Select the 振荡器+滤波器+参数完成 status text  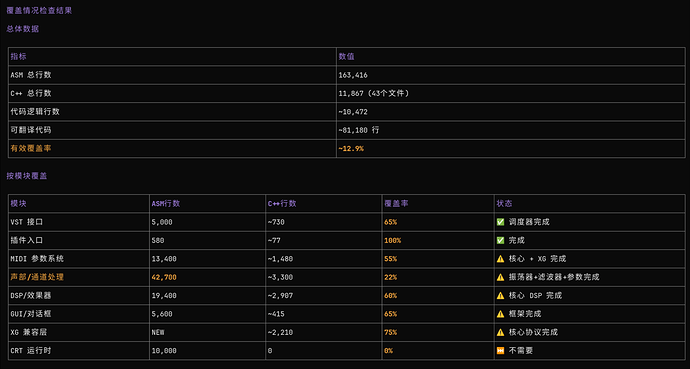pos(554,278)
